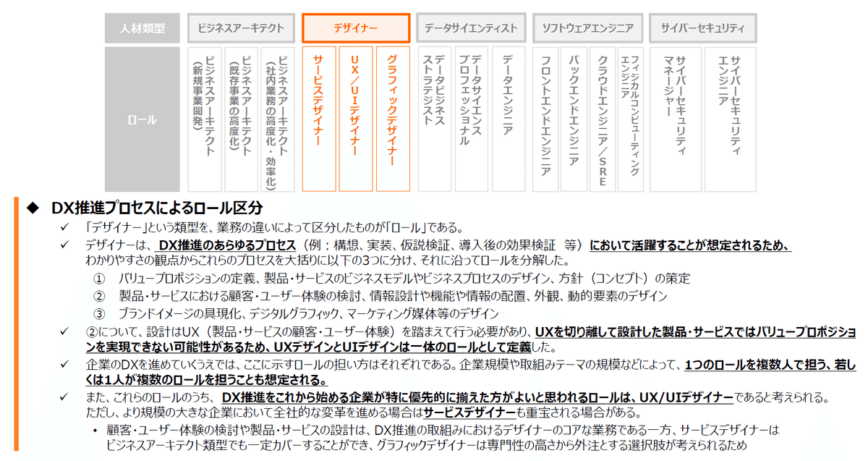Select the サイバーセキュリティマネージャー role cell
The width and height of the screenshot is (868, 461).
[x=676, y=117]
